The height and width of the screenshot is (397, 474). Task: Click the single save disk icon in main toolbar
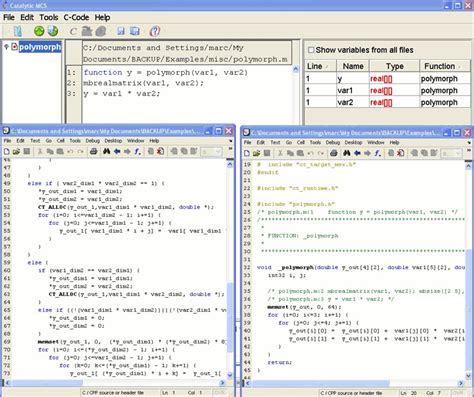click(121, 31)
